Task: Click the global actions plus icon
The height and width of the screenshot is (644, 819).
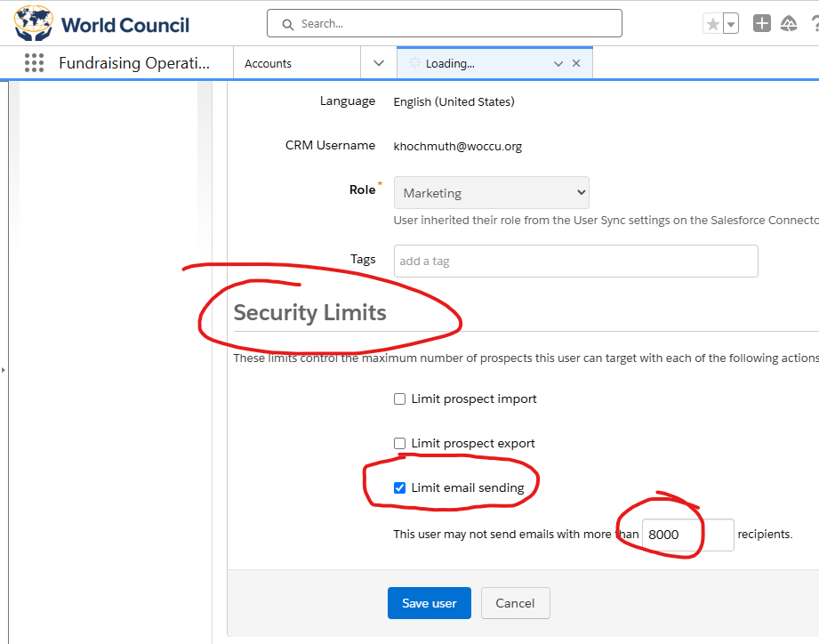Action: [x=761, y=23]
